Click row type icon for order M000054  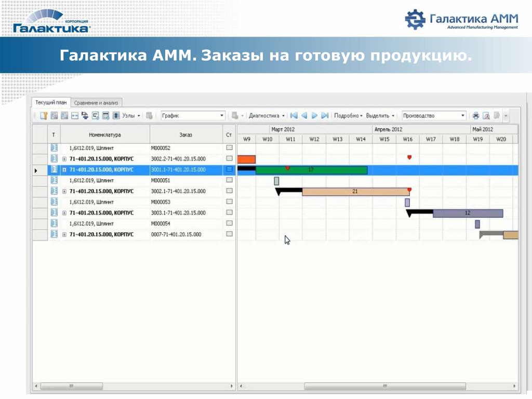point(54,223)
